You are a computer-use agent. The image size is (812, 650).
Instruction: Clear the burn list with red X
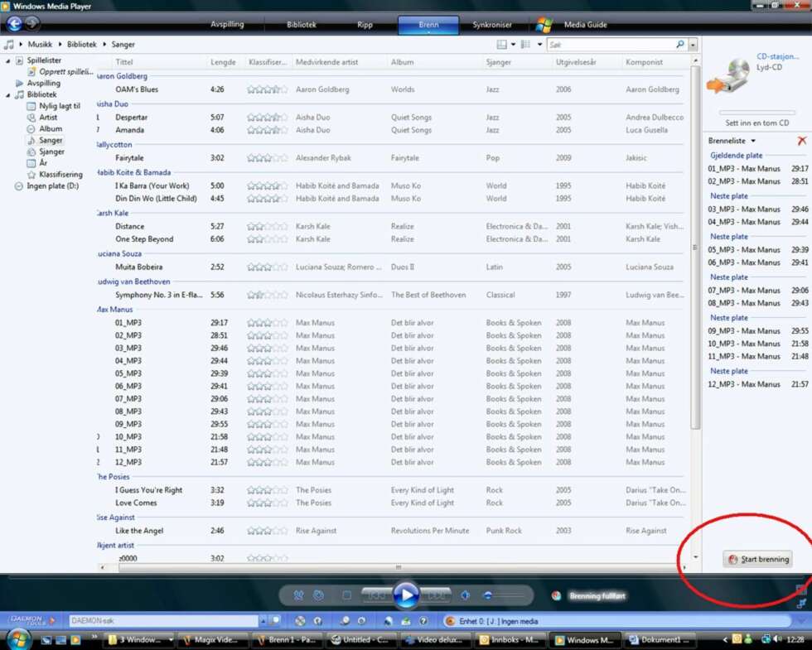tap(802, 140)
